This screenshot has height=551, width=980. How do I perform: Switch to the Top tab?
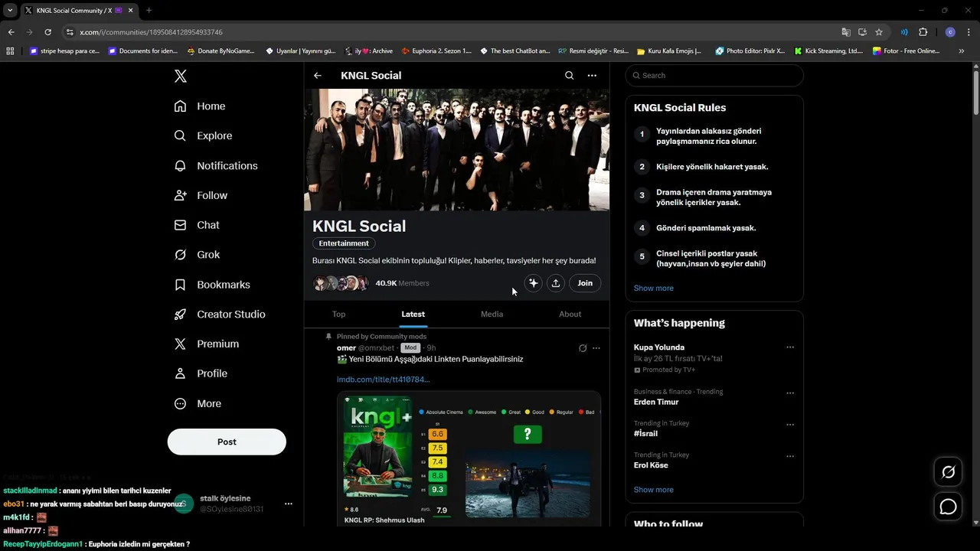point(338,314)
